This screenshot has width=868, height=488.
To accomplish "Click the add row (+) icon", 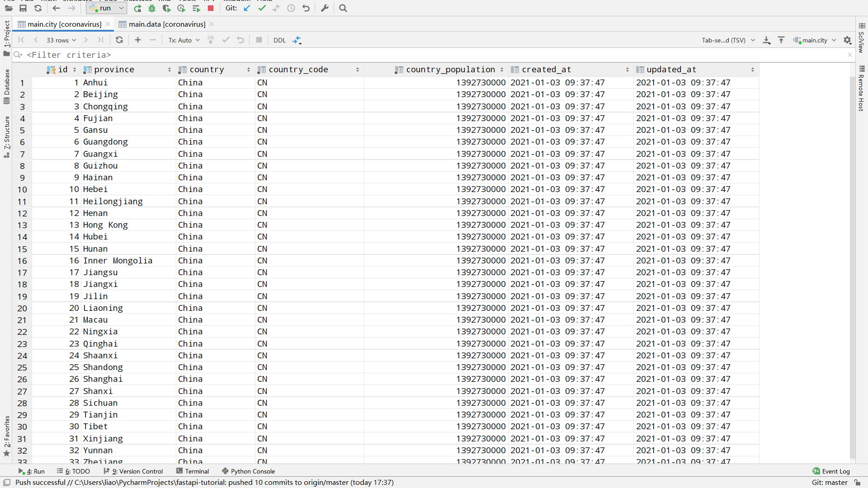I will pos(138,40).
